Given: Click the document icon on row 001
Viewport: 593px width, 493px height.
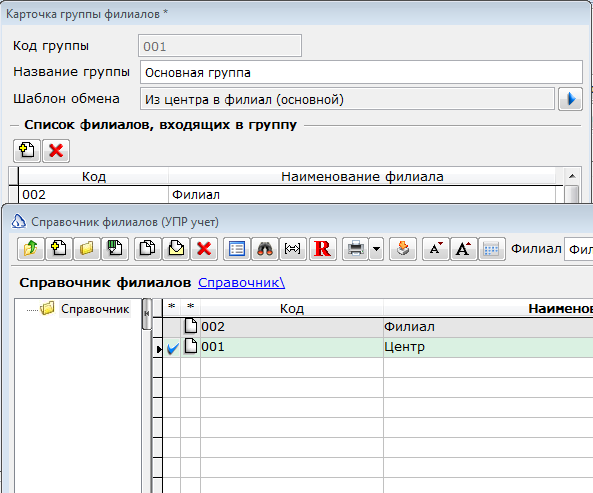Looking at the screenshot, I should point(191,346).
